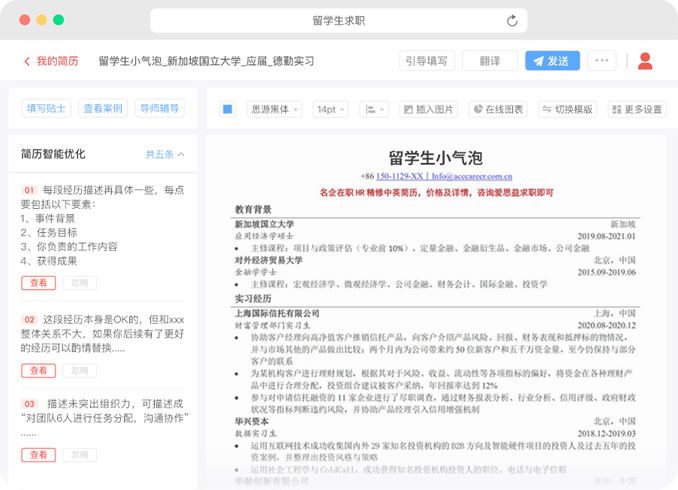Click 查看 under suggestion 01

click(38, 283)
